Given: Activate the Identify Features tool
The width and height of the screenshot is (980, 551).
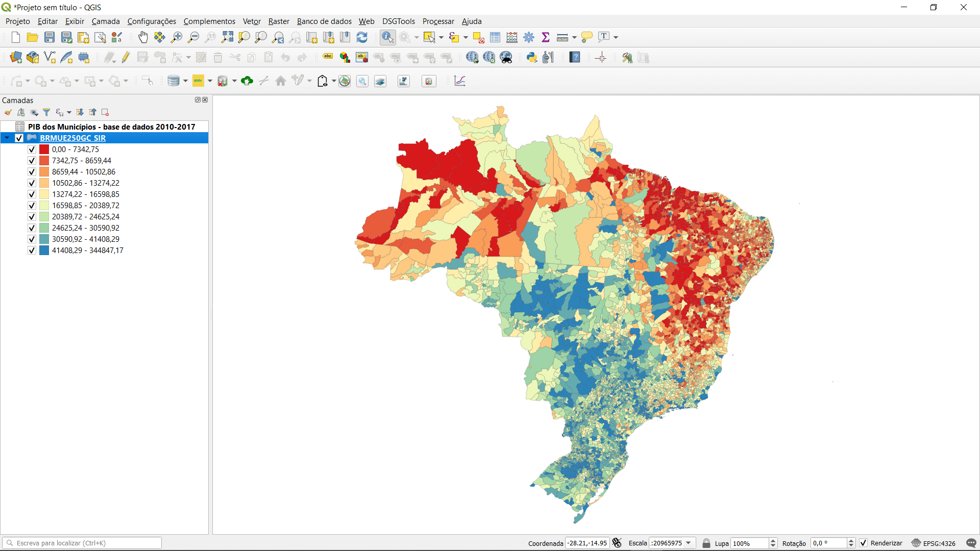Looking at the screenshot, I should click(x=387, y=37).
